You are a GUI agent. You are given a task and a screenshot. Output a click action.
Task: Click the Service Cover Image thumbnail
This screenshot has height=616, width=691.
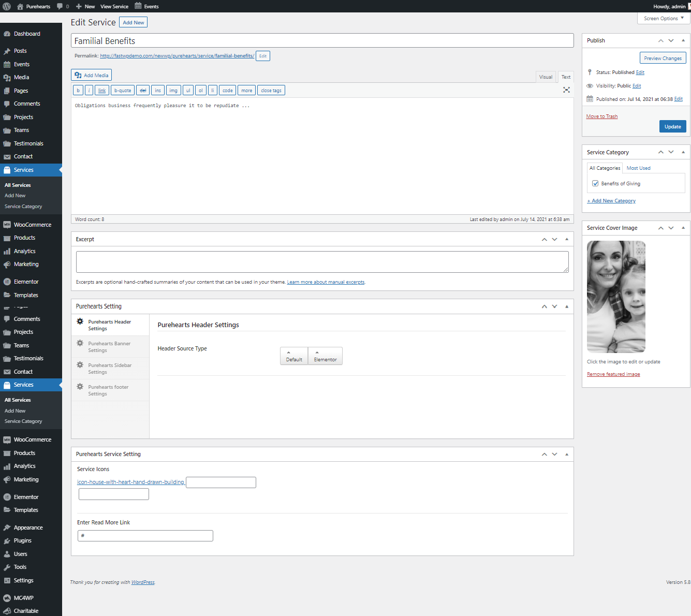pyautogui.click(x=616, y=297)
